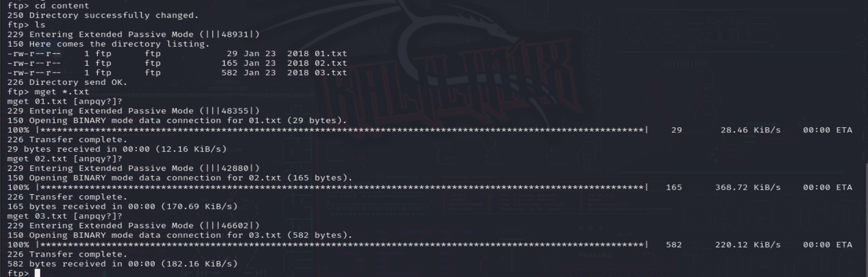Click "250 Directory successfully changed." message

click(x=103, y=16)
